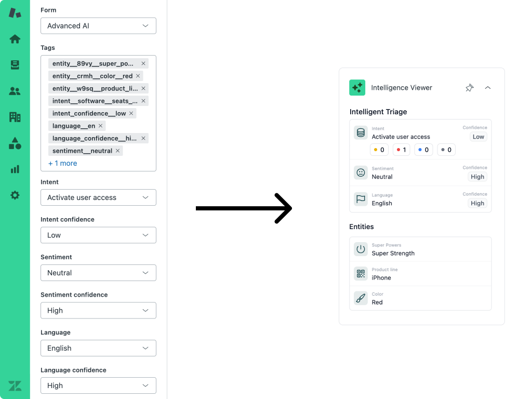Open the Organizations building icon in sidebar
Image resolution: width=532 pixels, height=399 pixels.
[15, 117]
